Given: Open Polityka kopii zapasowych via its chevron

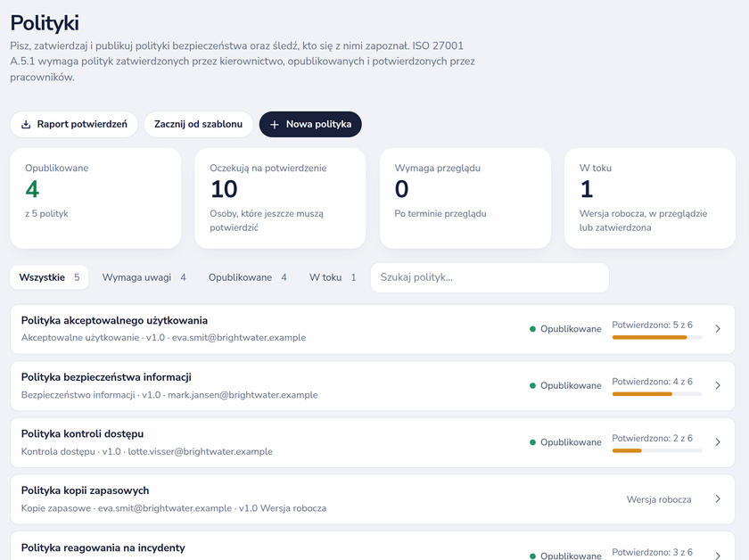Looking at the screenshot, I should coord(718,498).
